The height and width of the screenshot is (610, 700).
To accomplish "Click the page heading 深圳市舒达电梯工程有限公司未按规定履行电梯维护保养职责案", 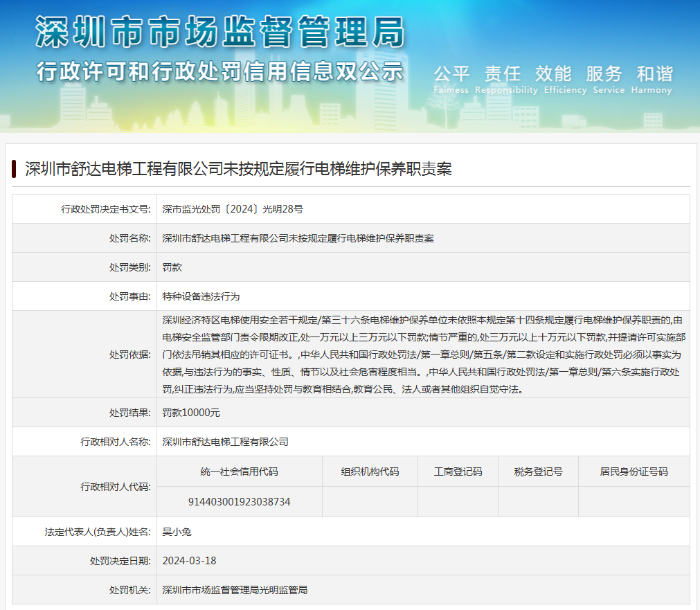I will coord(238,169).
